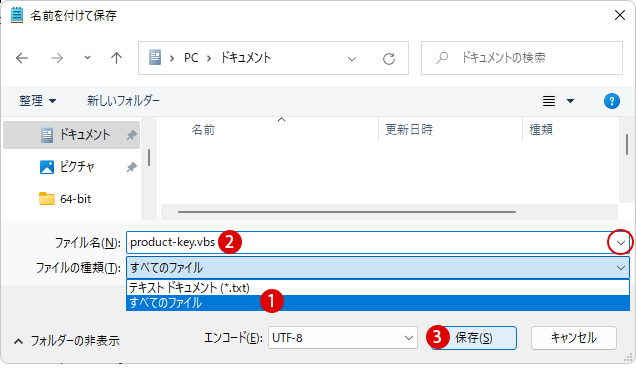
Task: Unpin ピクチャ pin icon
Action: point(131,167)
